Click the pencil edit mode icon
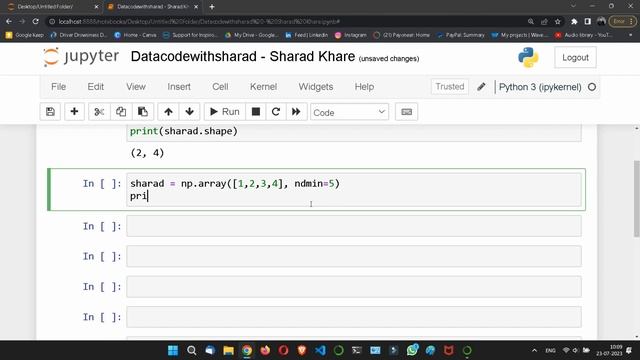This screenshot has height=360, width=640. pos(481,87)
